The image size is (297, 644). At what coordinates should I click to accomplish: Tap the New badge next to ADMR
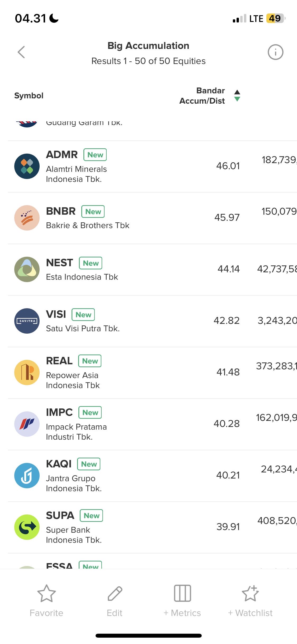coord(95,155)
